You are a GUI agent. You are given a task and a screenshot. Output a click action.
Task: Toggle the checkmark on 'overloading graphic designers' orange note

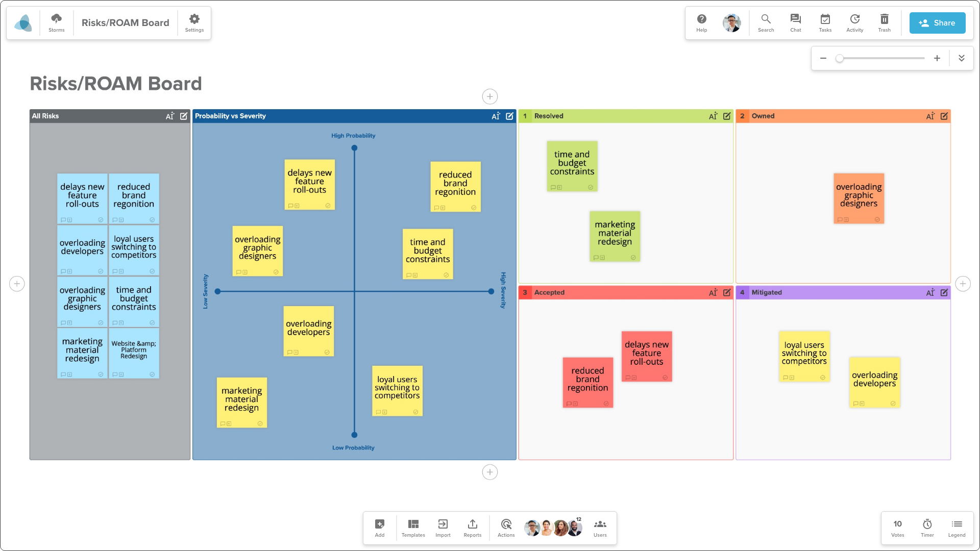pyautogui.click(x=877, y=220)
